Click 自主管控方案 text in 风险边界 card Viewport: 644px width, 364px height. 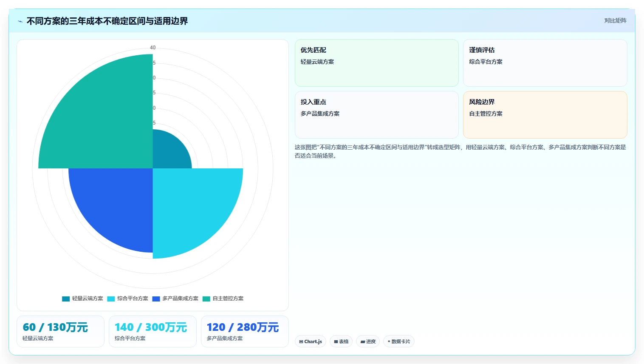pos(486,114)
